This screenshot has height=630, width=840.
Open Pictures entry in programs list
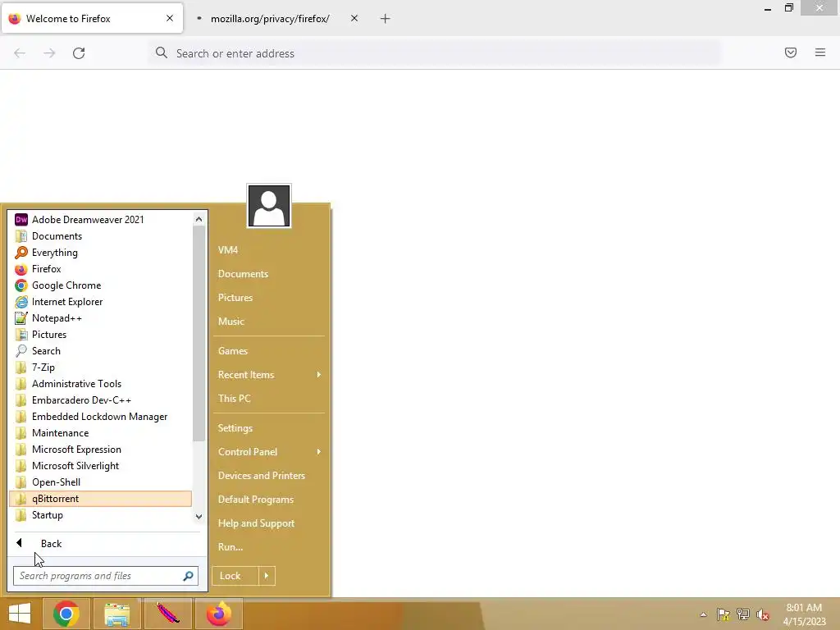click(100, 335)
